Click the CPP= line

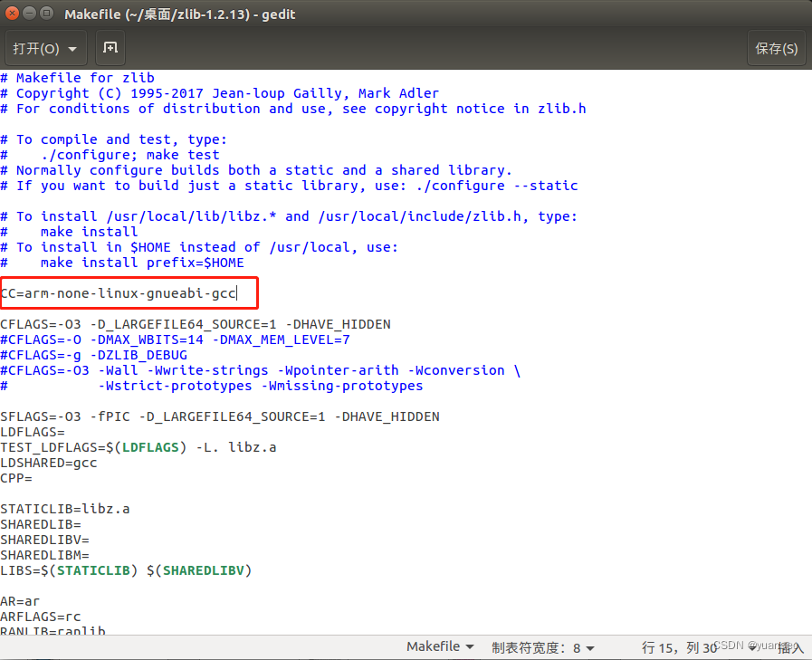coord(16,478)
